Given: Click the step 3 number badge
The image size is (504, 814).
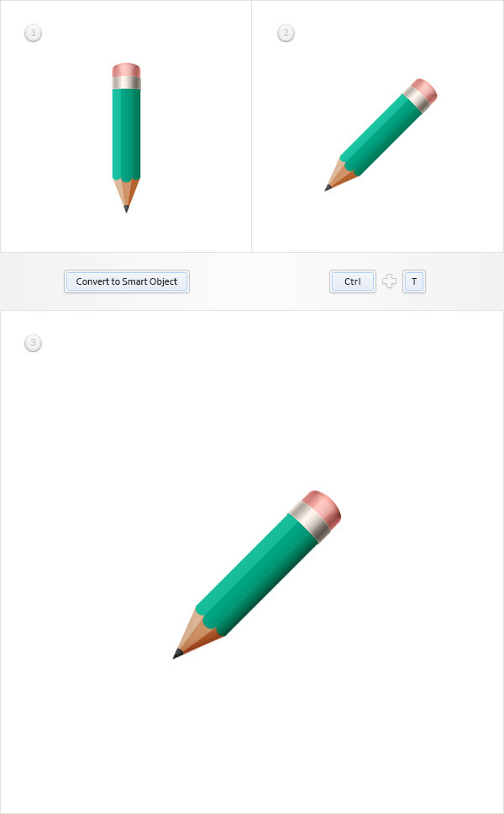Looking at the screenshot, I should (34, 343).
